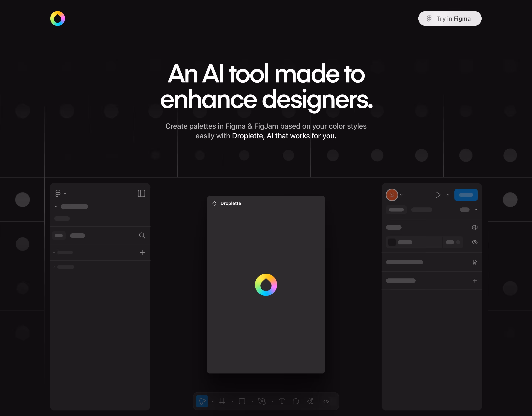Toggle Dev Mode code icon
532x416 pixels.
326,401
